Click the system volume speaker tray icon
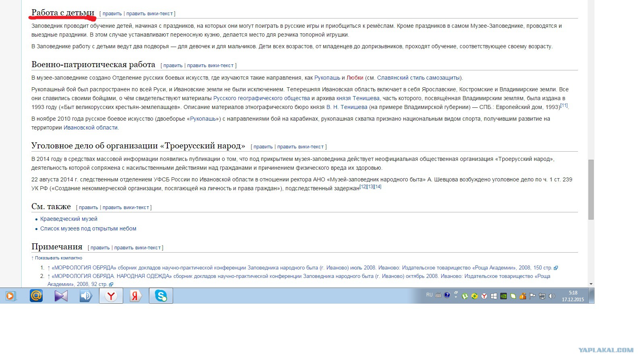Screen dimensions: 644x362 pos(552,296)
